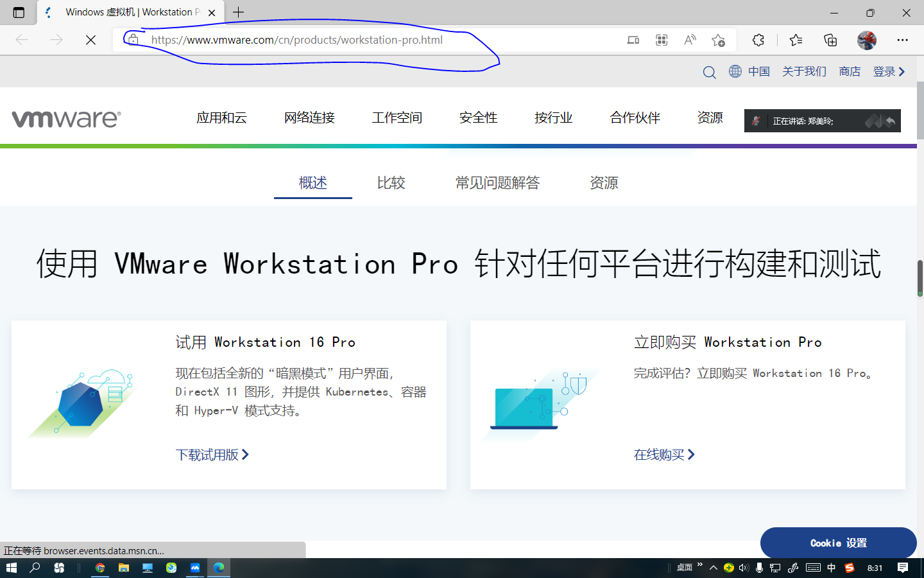Go to the 商店 store link

(x=850, y=71)
